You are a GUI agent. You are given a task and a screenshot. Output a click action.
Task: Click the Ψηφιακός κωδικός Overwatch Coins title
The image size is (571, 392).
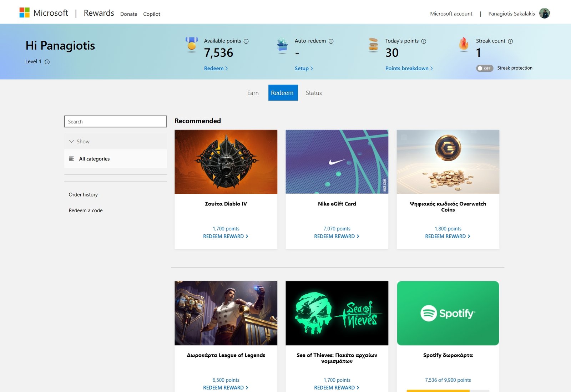[x=448, y=207]
